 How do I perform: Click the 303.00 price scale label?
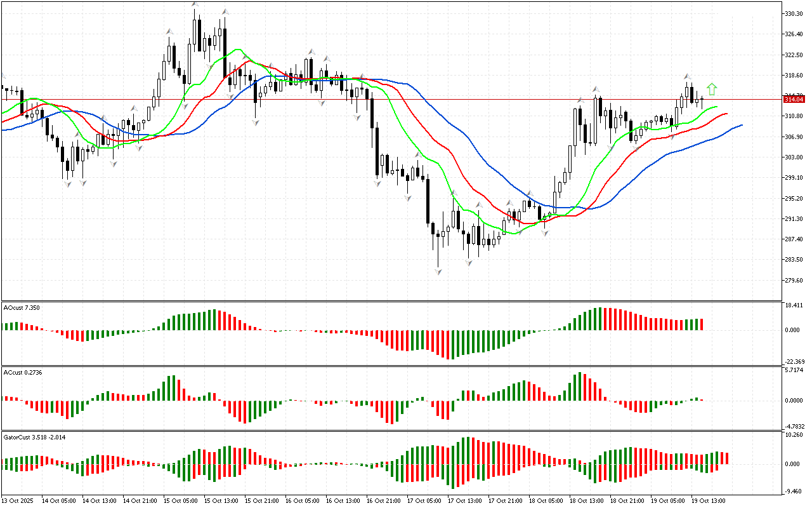click(x=794, y=157)
